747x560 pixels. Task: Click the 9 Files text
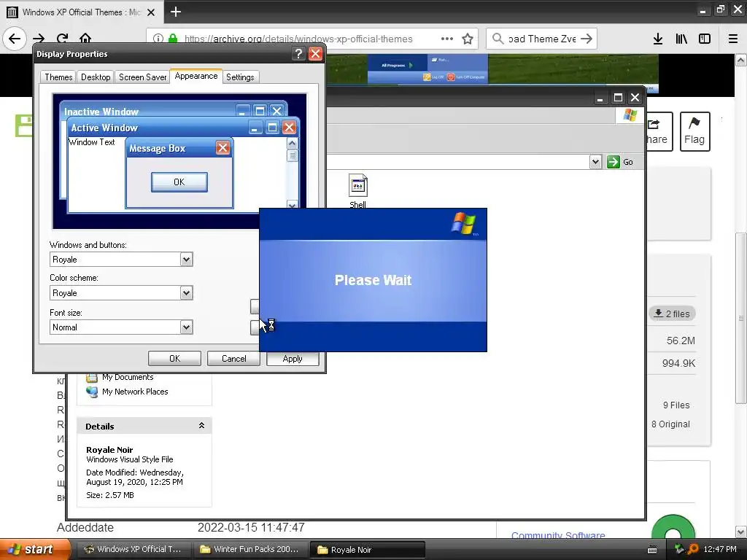click(x=676, y=405)
